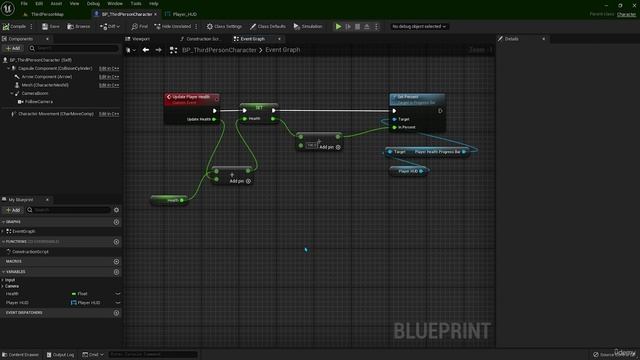Add new macro with Macros plus
Image resolution: width=640 pixels, height=360 pixels.
click(116, 261)
